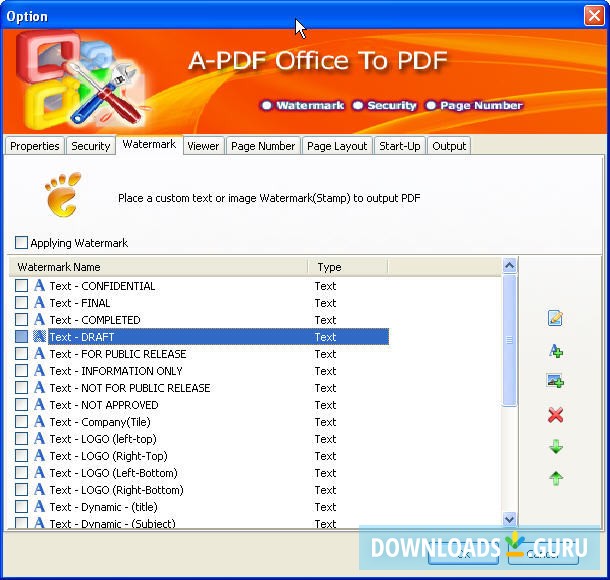Click the A icon beside FOR PUBLIC RELEASE
Viewport: 610px width, 580px height.
[x=39, y=354]
